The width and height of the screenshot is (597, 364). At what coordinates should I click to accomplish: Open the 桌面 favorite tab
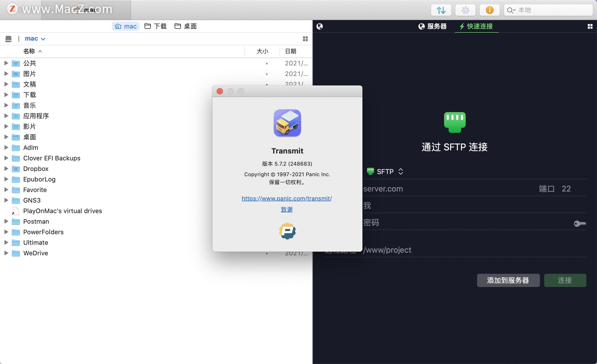[x=186, y=26]
